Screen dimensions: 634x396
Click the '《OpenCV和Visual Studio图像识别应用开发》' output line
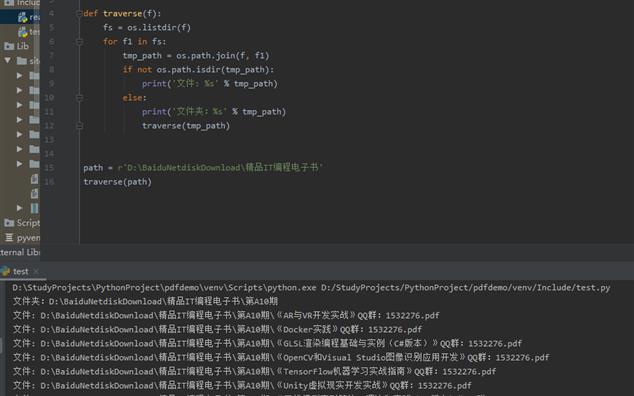tap(281, 358)
